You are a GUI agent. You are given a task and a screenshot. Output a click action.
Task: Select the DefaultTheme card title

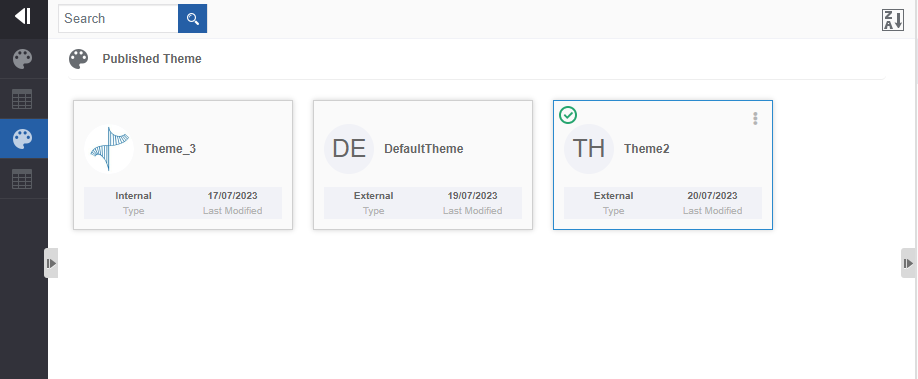click(x=424, y=149)
